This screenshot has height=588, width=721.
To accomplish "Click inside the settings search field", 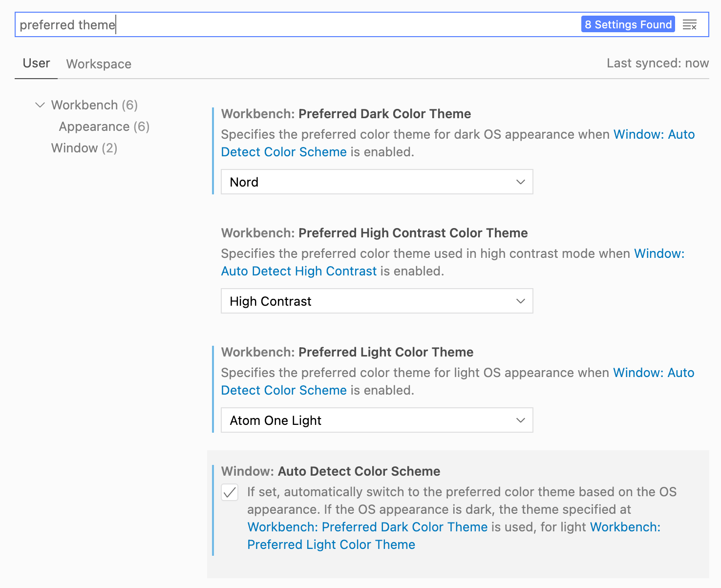I will [293, 25].
